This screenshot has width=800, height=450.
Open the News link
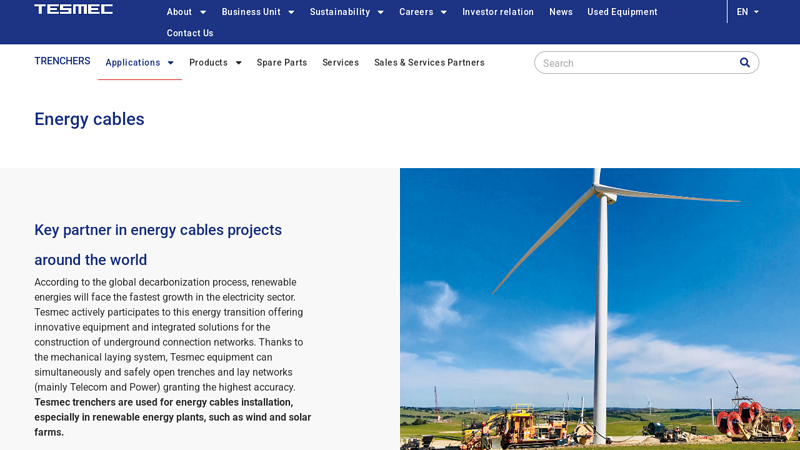coord(561,12)
